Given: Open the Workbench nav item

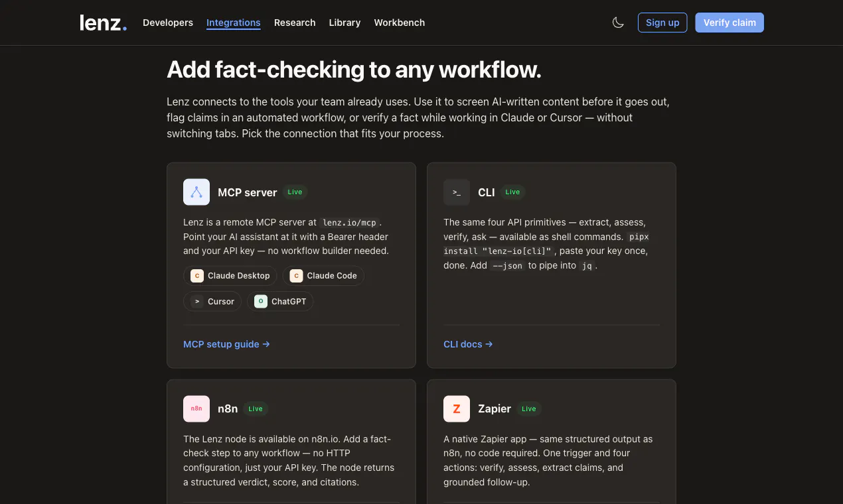Looking at the screenshot, I should [x=400, y=23].
